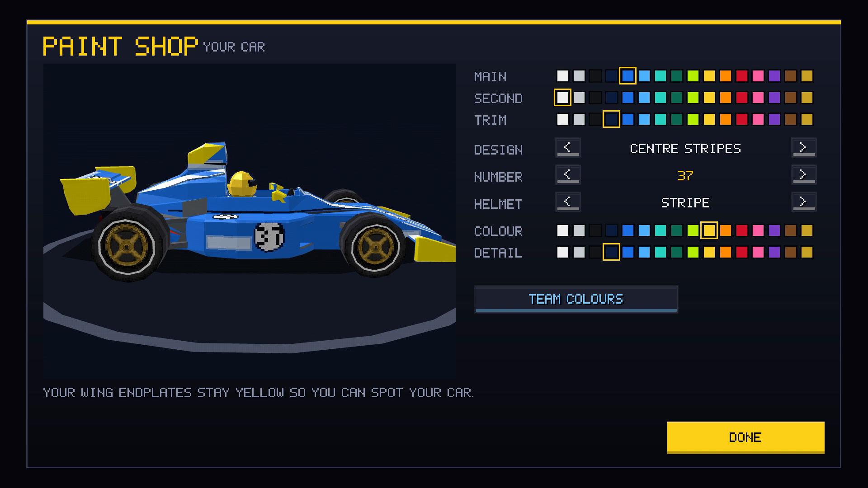Pick brown as Trim colour
This screenshot has height=488, width=868.
[x=791, y=119]
